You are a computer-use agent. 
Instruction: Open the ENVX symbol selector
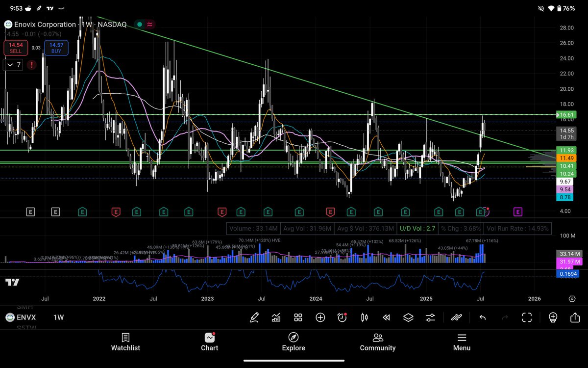click(x=21, y=317)
